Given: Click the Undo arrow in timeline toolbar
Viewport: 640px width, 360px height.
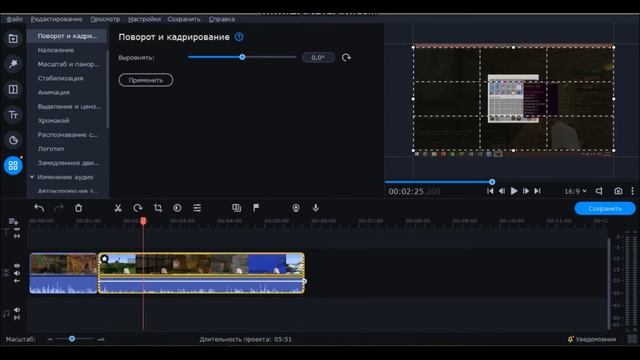Looking at the screenshot, I should tap(39, 208).
